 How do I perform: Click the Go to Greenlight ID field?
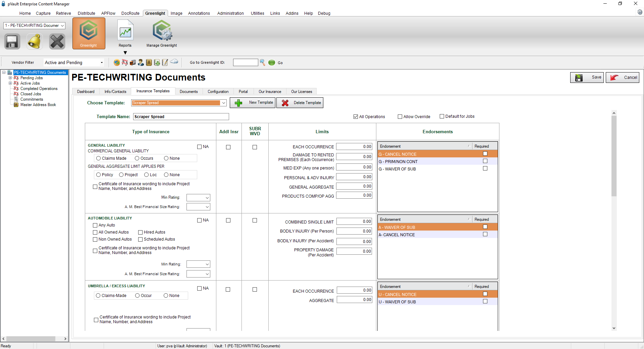(x=246, y=62)
